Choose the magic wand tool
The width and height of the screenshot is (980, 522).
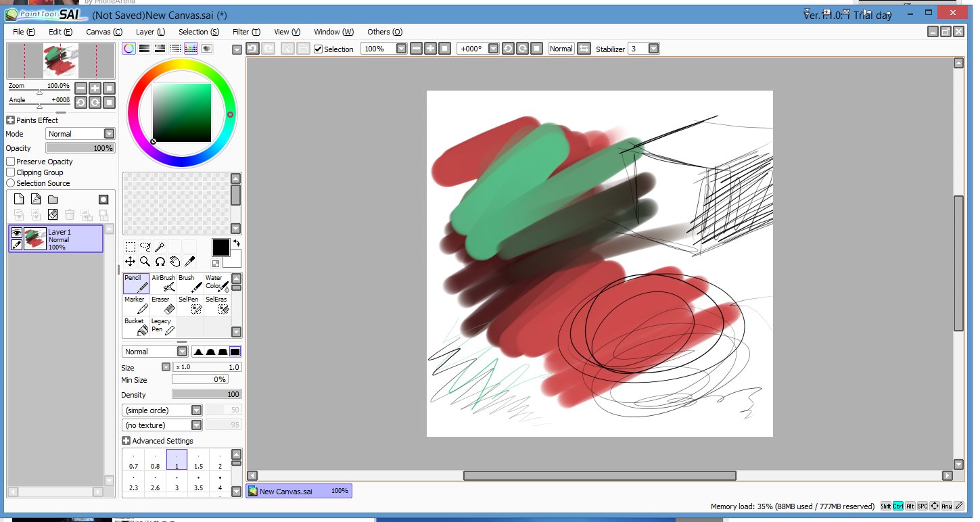click(160, 247)
